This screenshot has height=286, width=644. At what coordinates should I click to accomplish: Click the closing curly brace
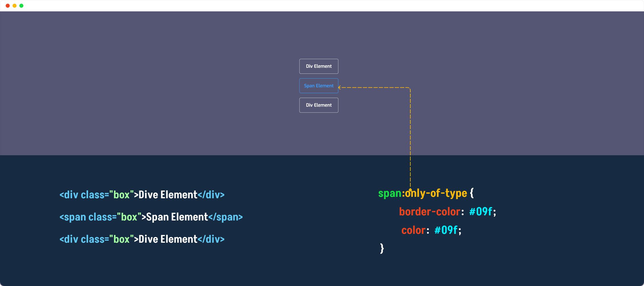(x=382, y=248)
